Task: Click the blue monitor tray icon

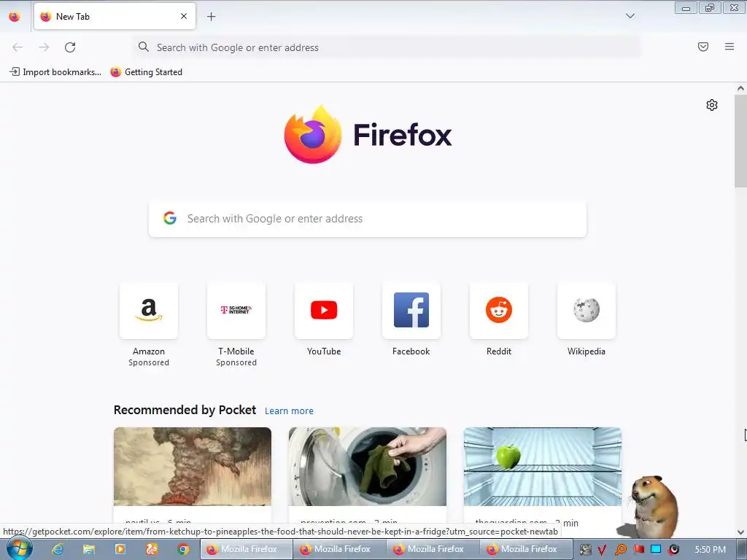Action: point(656,550)
